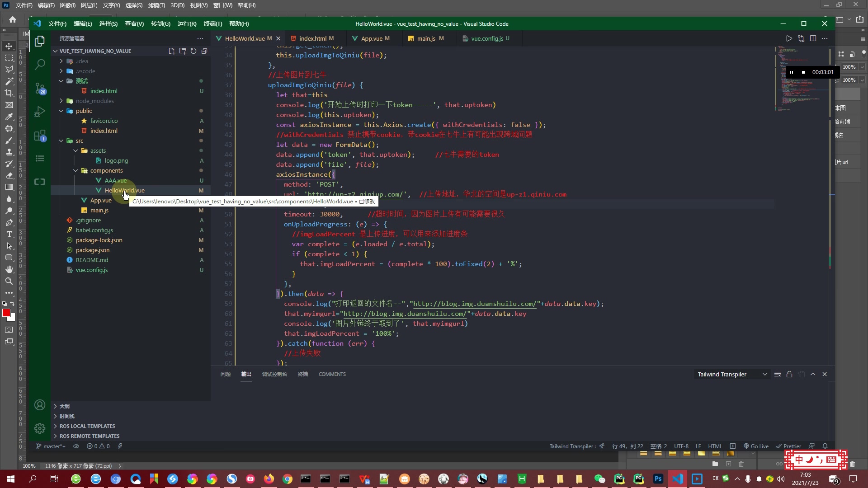This screenshot has width=868, height=488.
Task: Open notifications via the bell in the status bar
Action: (825, 446)
